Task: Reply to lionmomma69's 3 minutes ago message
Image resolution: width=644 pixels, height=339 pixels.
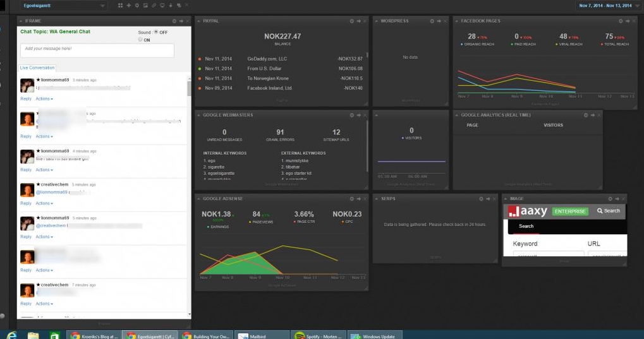Action: (x=26, y=99)
